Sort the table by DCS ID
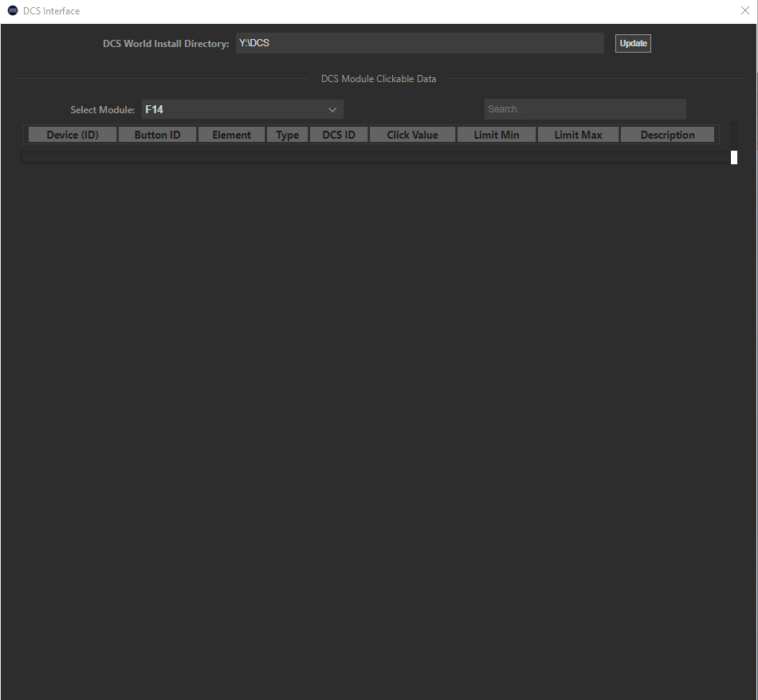 pos(338,134)
